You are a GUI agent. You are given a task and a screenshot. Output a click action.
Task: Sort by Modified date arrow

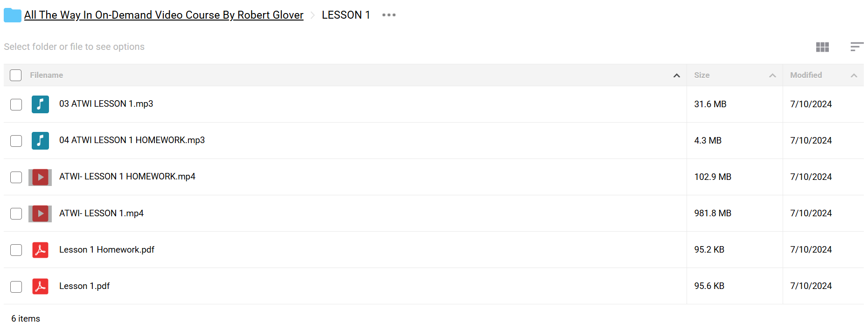(854, 76)
